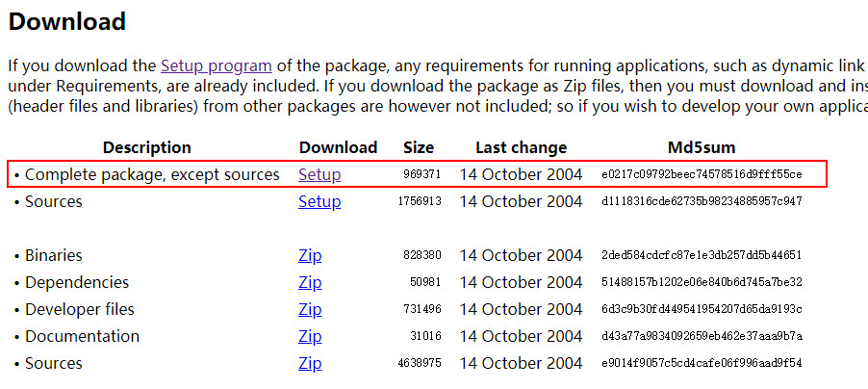The height and width of the screenshot is (389, 868).
Task: Click the Md5sum of the complete package
Action: pyautogui.click(x=702, y=174)
